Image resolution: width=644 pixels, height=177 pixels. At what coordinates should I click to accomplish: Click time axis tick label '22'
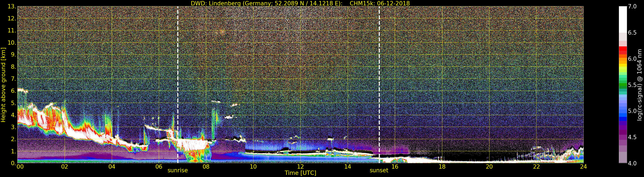tap(536, 167)
